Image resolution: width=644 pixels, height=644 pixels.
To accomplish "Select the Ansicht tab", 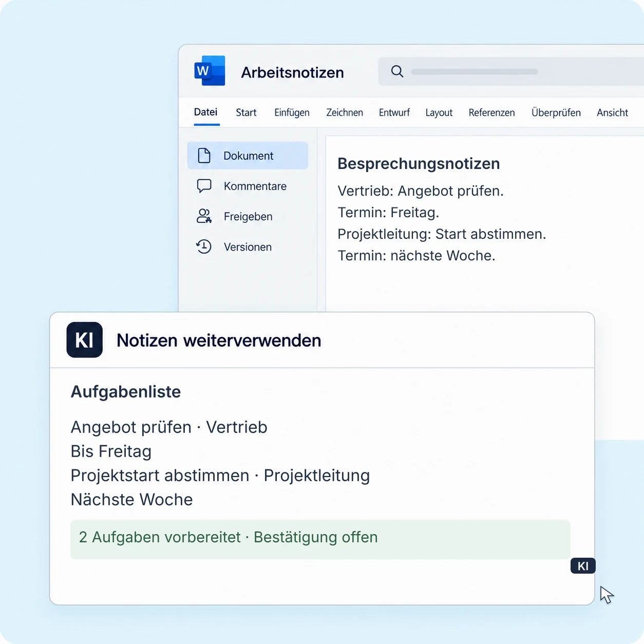I will click(x=612, y=112).
